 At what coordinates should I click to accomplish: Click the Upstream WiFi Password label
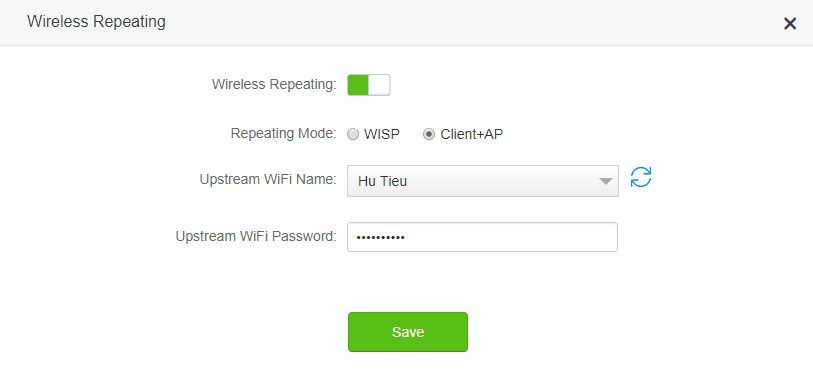pyautogui.click(x=256, y=236)
